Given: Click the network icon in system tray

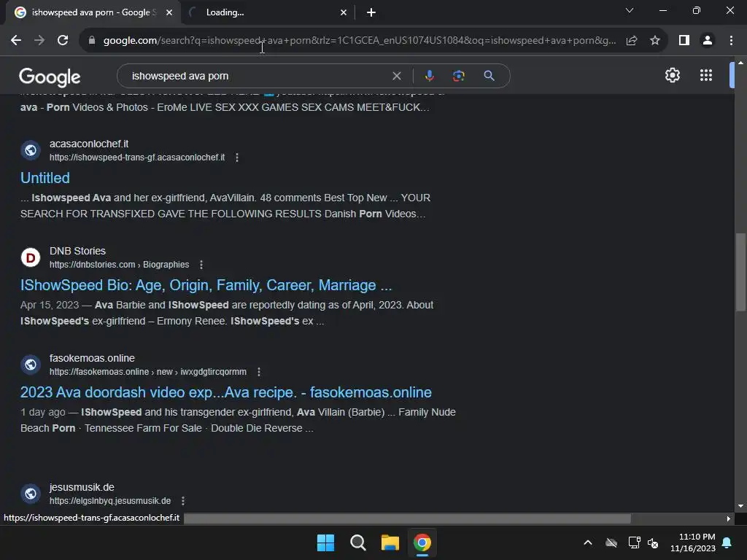Looking at the screenshot, I should [x=634, y=542].
